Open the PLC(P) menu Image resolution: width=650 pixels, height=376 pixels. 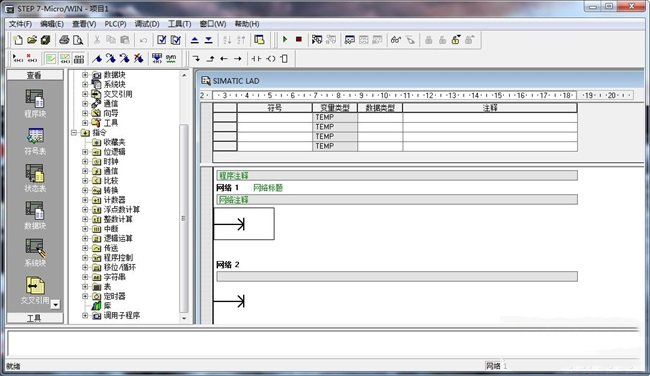pos(115,24)
